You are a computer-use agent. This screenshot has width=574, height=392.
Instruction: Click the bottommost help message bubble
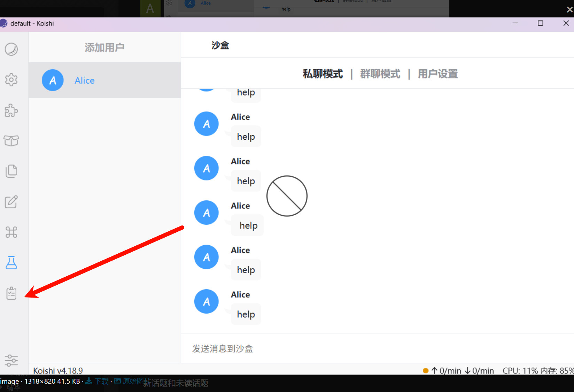[x=246, y=314]
